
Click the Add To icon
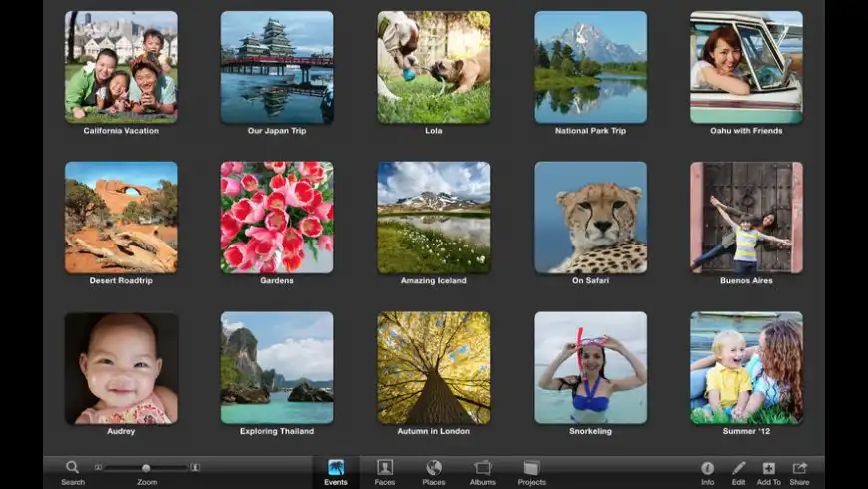(x=768, y=468)
